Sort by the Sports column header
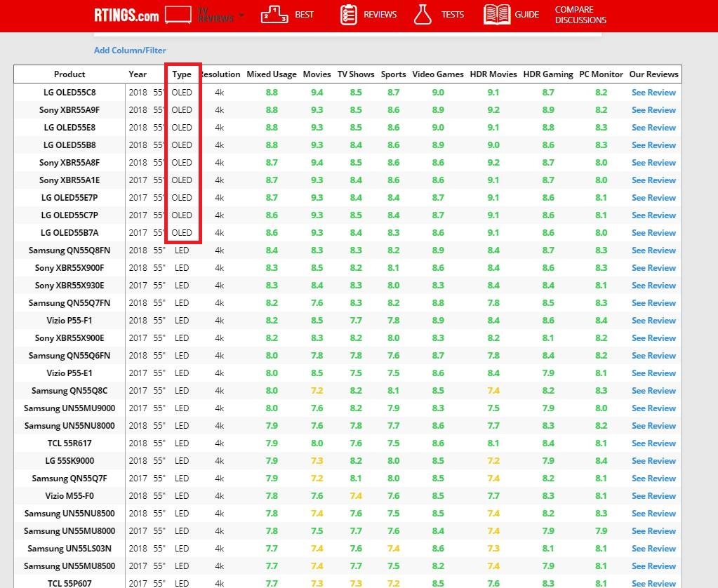Viewport: 718px width, 588px height. click(393, 74)
